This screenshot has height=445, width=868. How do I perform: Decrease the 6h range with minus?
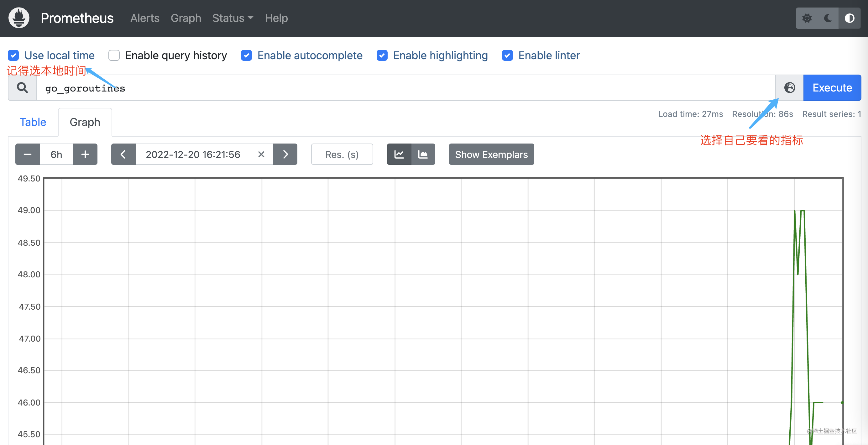coord(28,154)
